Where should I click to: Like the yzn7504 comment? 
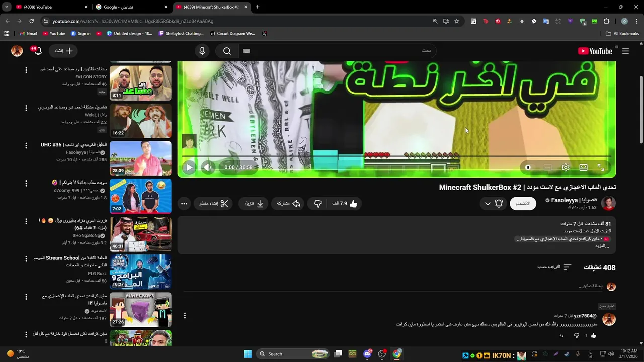593,335
